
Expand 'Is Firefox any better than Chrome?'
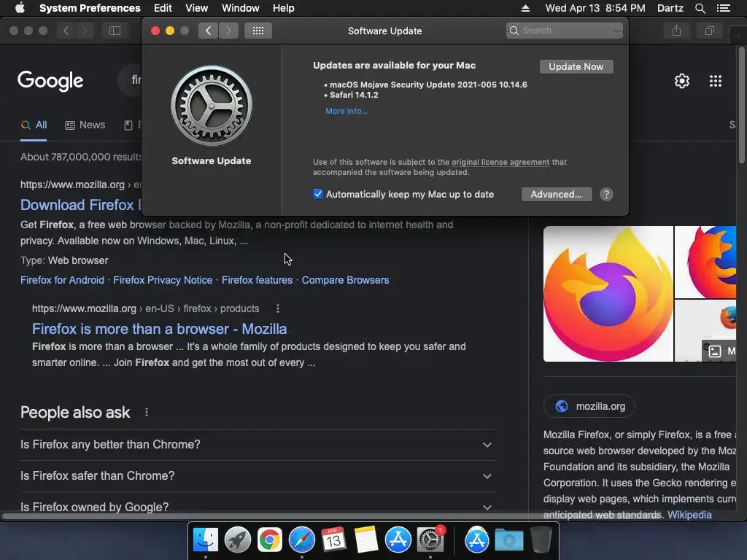(258, 444)
